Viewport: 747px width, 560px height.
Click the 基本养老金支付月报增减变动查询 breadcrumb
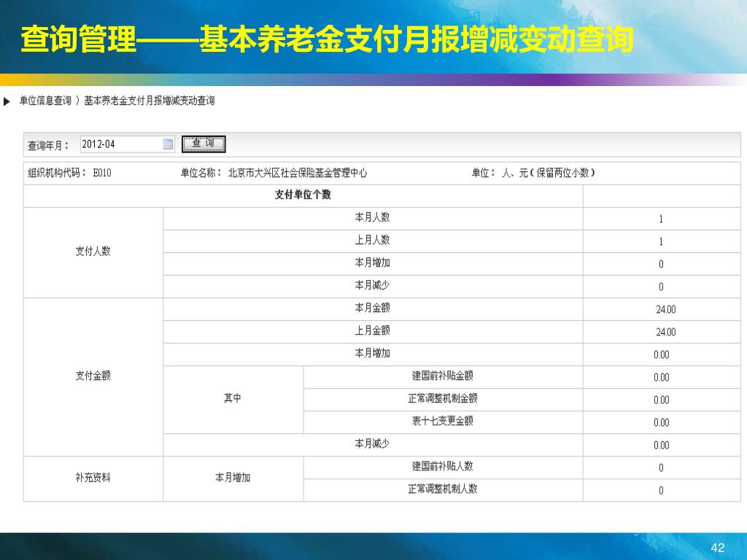pos(149,101)
